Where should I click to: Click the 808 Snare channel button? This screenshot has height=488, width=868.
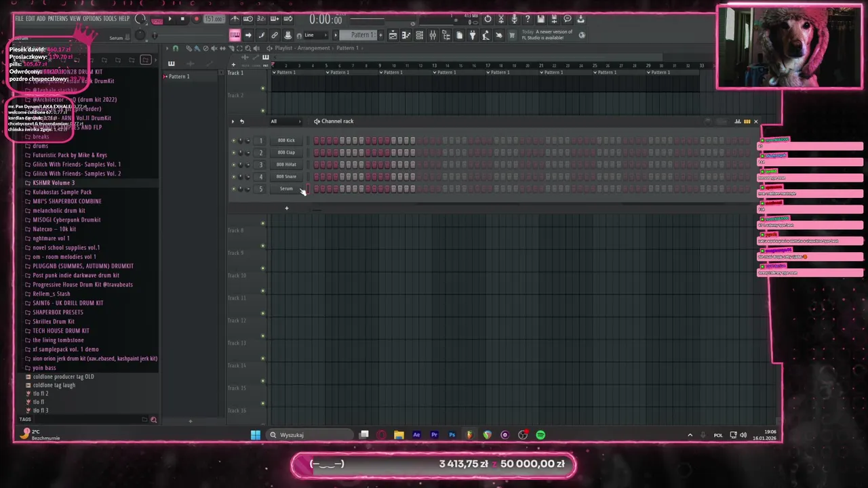[x=286, y=177]
